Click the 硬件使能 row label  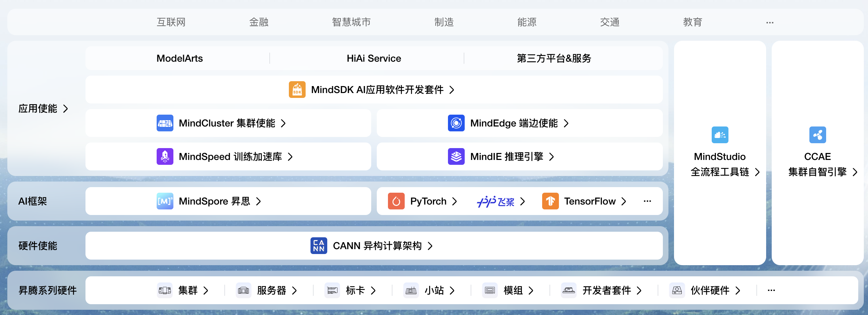[38, 246]
